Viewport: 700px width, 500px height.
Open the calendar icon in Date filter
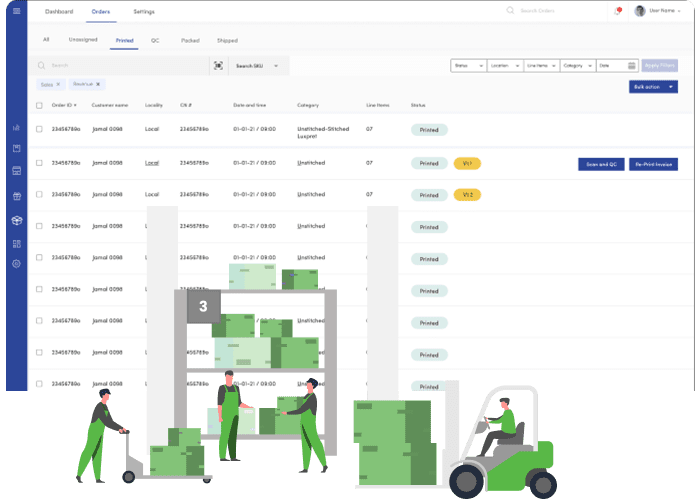point(631,65)
